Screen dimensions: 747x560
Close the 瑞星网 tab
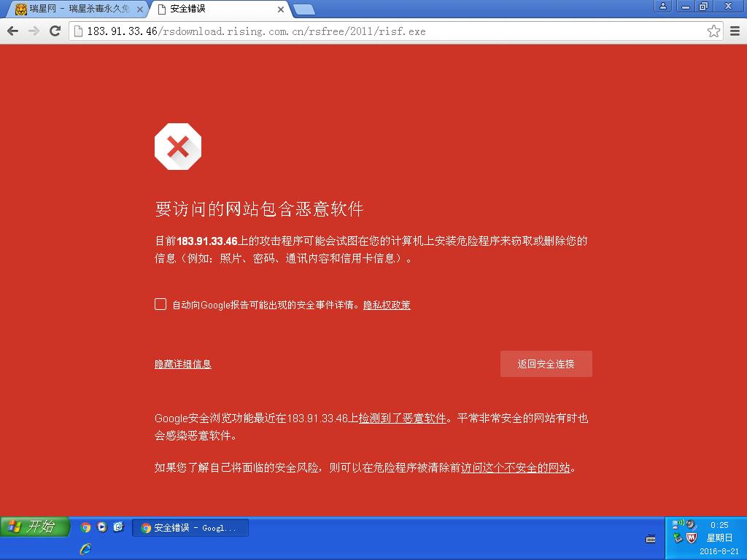coord(139,9)
